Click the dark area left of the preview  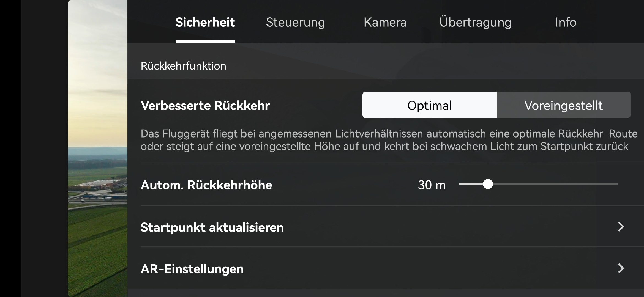click(44, 148)
